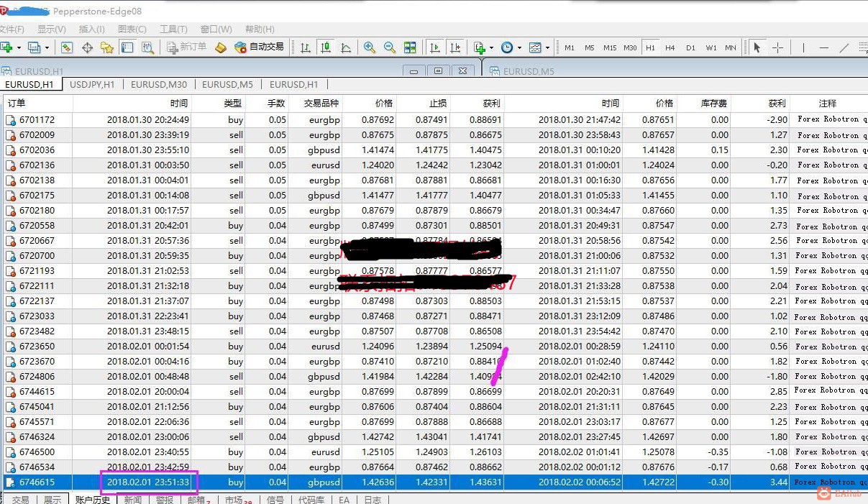
Task: Open the 显示(V) menu
Action: click(51, 29)
